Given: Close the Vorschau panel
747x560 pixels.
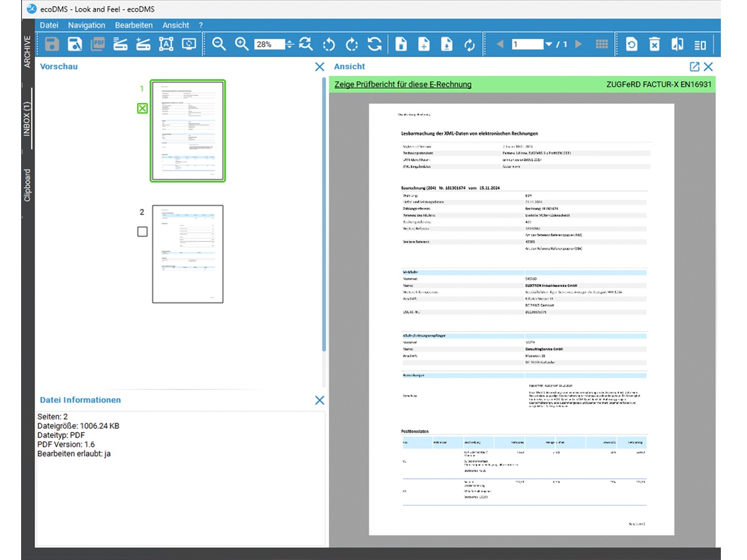Looking at the screenshot, I should (319, 67).
